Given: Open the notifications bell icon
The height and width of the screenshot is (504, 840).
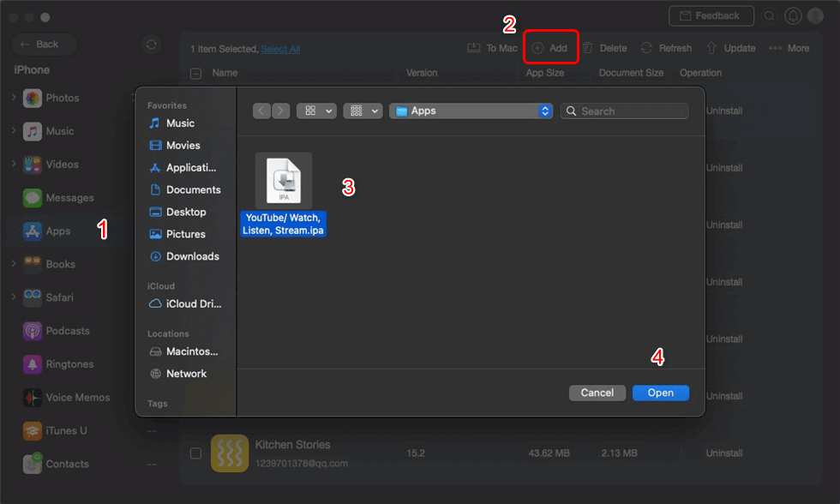Looking at the screenshot, I should tap(793, 16).
